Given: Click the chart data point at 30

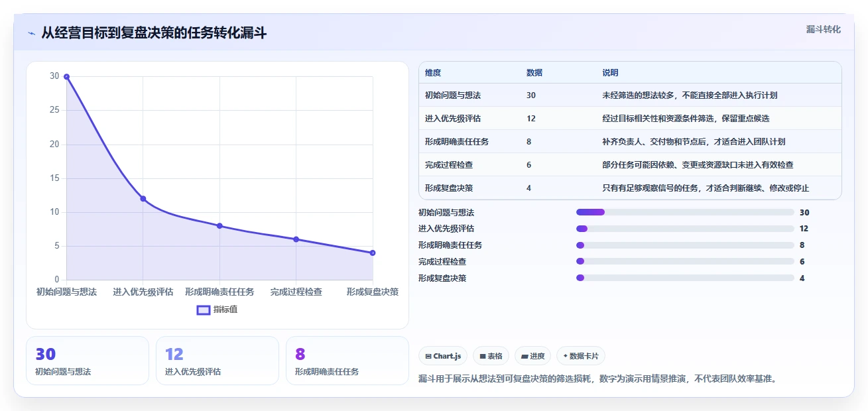Looking at the screenshot, I should click(x=66, y=77).
